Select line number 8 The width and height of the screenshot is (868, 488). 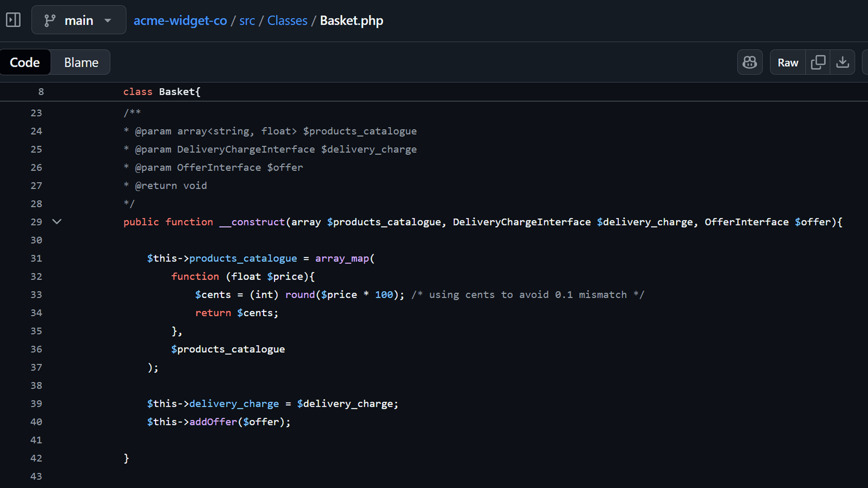[41, 91]
